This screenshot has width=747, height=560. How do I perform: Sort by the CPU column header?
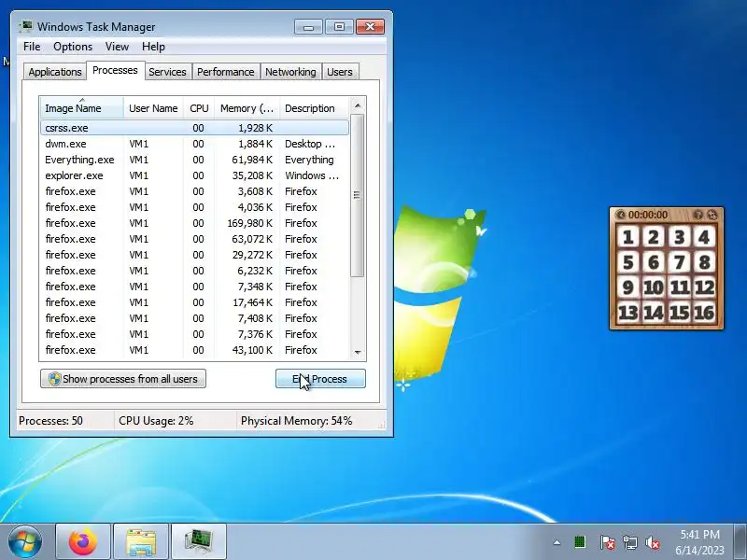point(199,108)
